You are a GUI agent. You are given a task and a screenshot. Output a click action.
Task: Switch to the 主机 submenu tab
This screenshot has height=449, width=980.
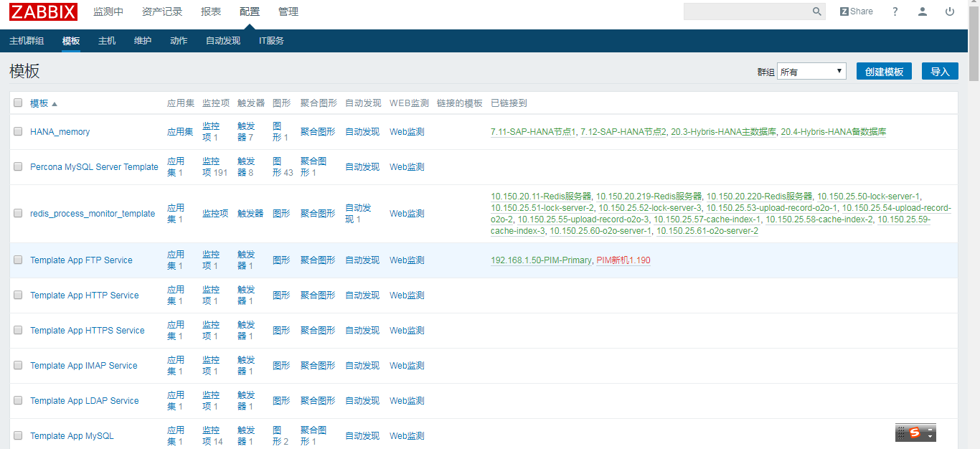click(107, 41)
